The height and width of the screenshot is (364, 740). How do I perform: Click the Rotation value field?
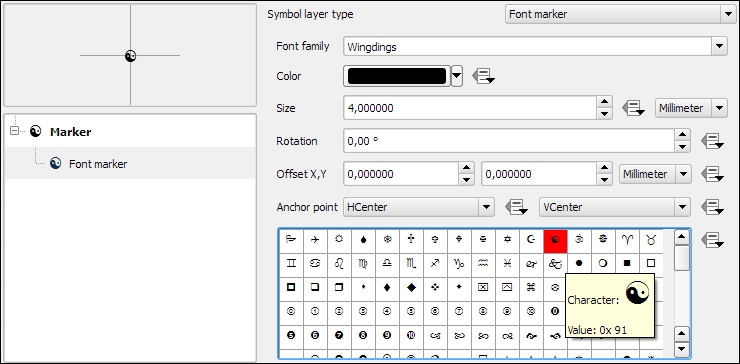(510, 141)
